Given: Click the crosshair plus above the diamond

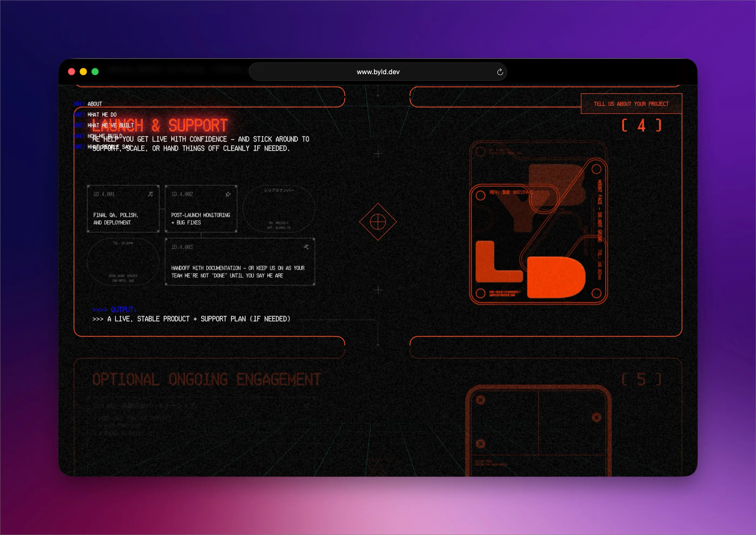Looking at the screenshot, I should (x=378, y=153).
